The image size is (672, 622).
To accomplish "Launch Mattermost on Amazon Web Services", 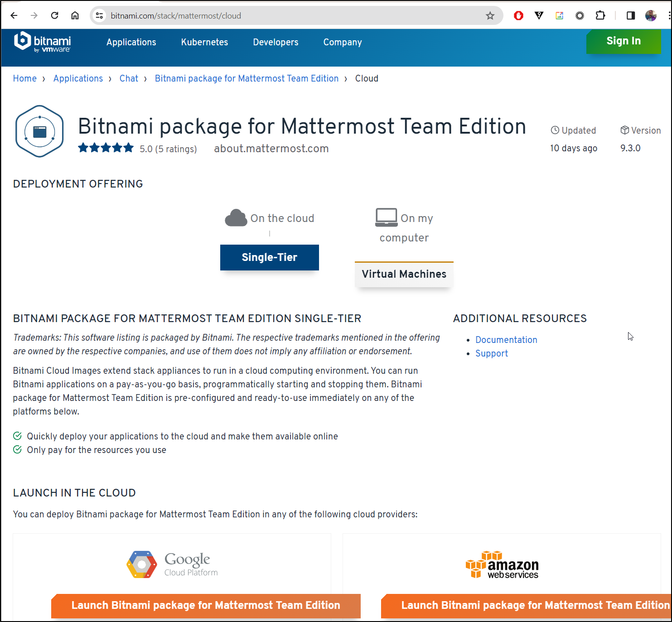I will [526, 606].
